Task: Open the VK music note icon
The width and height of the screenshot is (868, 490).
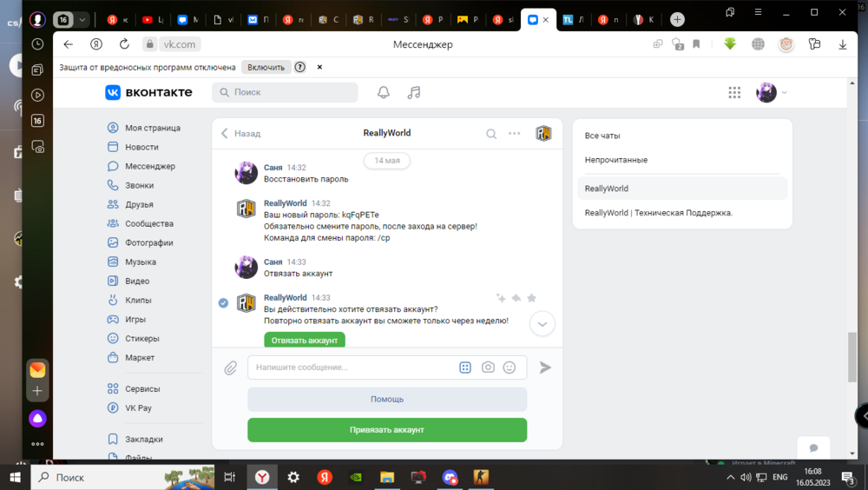Action: pos(414,93)
